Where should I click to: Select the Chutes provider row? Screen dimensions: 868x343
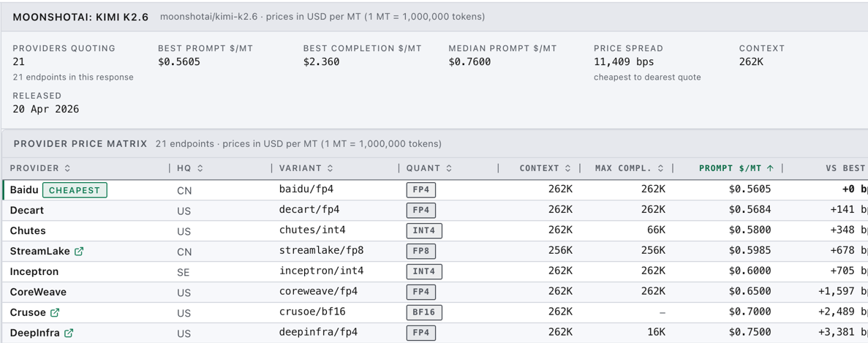[434, 230]
